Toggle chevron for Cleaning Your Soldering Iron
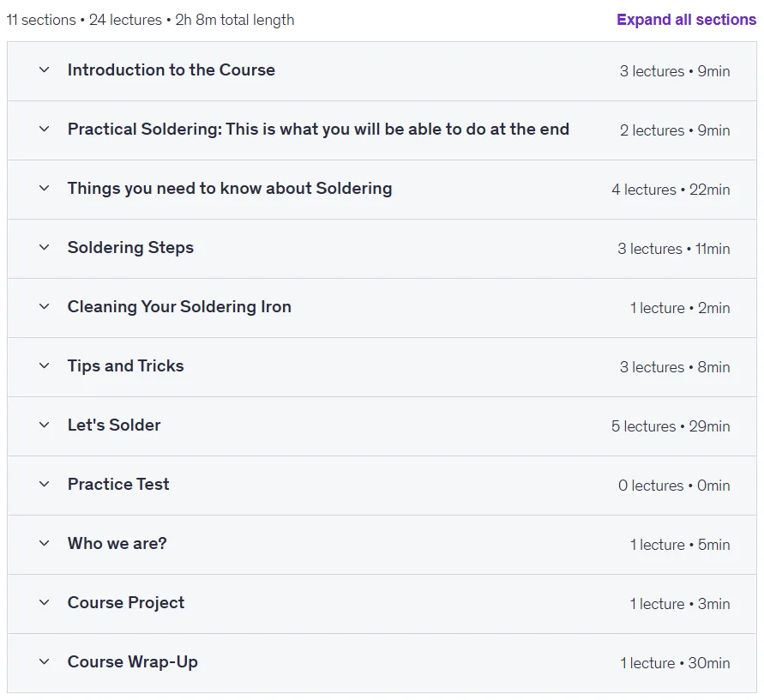The width and height of the screenshot is (764, 700). tap(44, 306)
